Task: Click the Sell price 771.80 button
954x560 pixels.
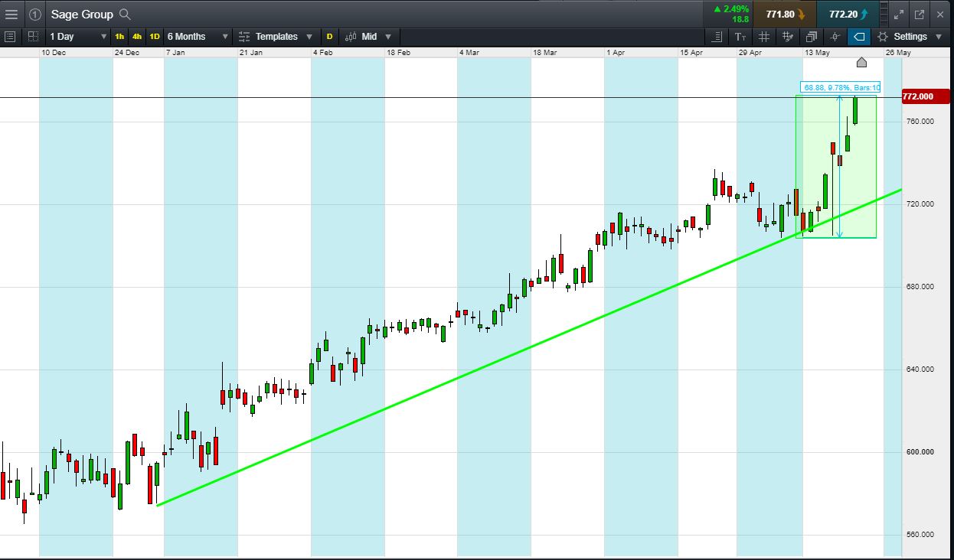Action: [x=785, y=14]
